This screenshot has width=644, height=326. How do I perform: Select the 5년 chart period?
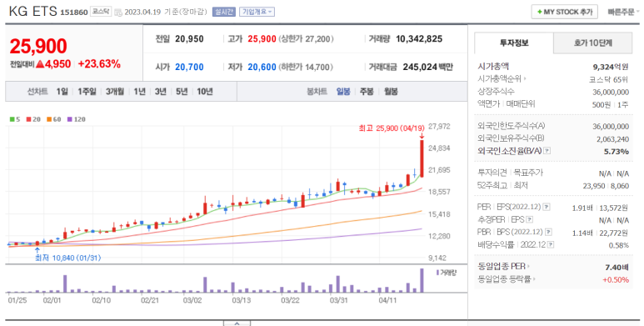[x=182, y=91]
